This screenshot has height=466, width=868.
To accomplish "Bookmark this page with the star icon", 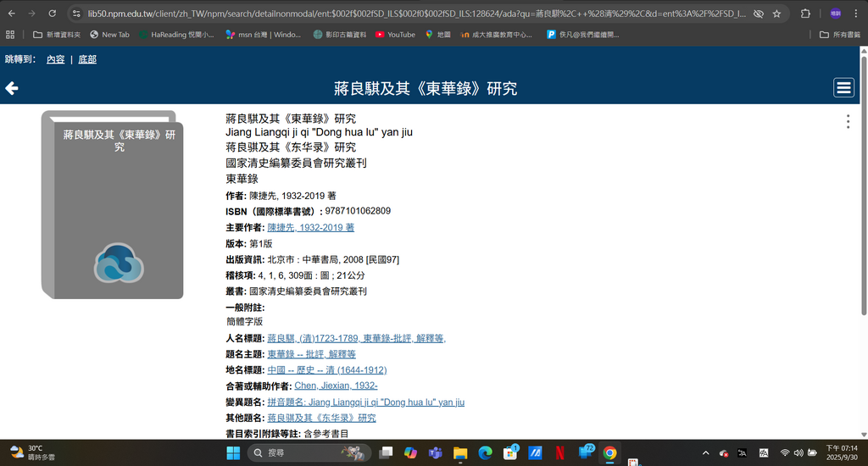I will pos(776,14).
